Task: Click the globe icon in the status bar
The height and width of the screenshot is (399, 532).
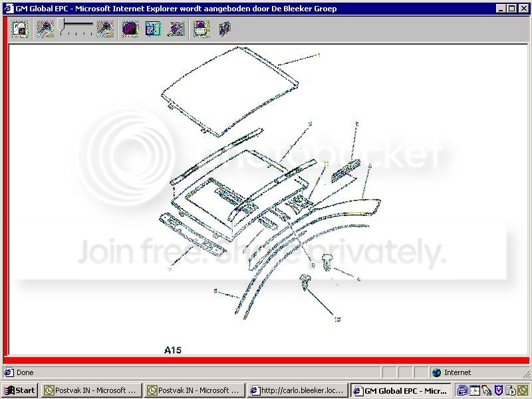Action: pyautogui.click(x=437, y=372)
